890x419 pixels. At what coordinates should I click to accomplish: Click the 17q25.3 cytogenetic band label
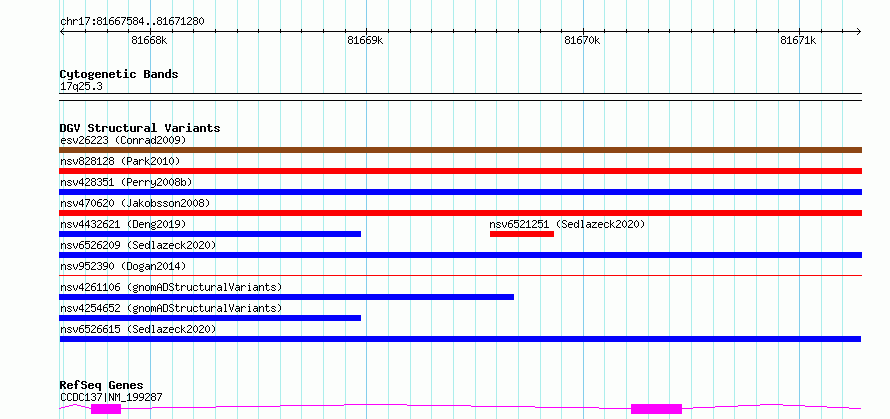(81, 87)
